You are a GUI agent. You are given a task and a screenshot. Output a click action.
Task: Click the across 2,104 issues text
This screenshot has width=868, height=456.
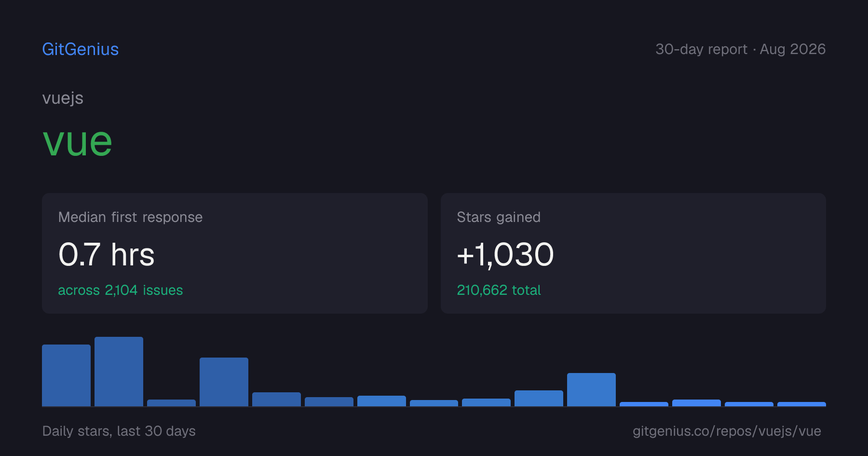(121, 290)
